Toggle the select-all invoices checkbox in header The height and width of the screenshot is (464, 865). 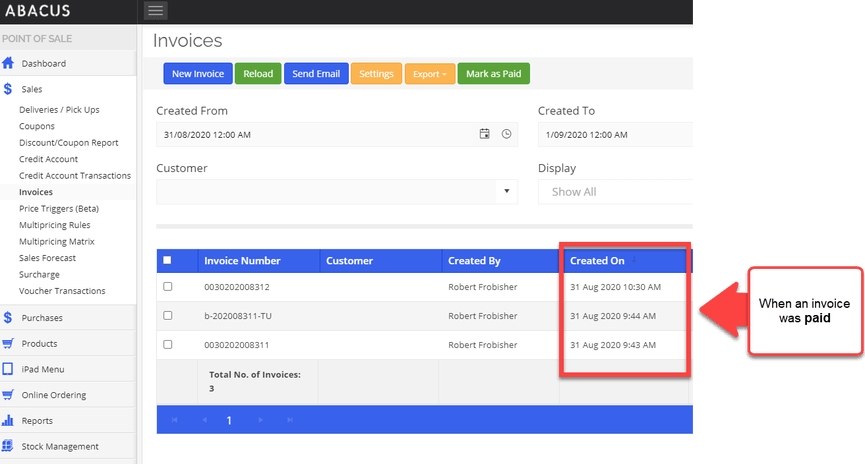[x=167, y=260]
